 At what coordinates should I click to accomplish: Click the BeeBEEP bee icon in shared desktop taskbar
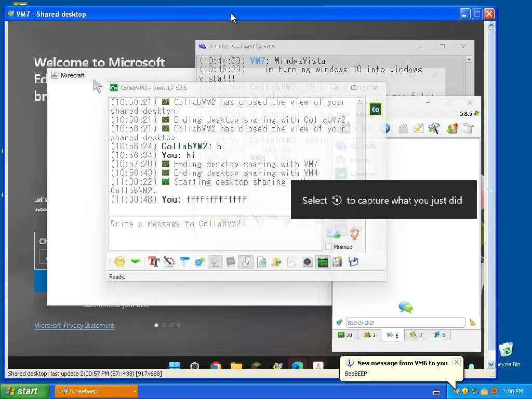coord(277,366)
